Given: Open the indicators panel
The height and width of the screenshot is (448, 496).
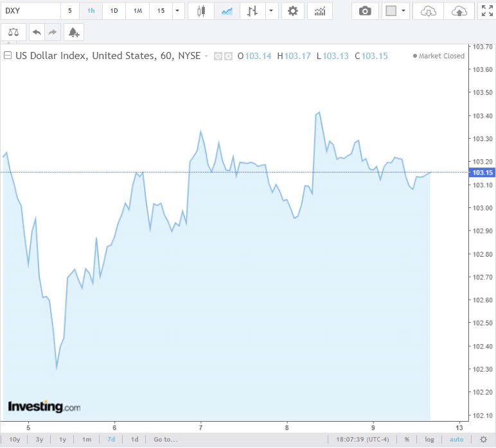Looking at the screenshot, I should (319, 11).
